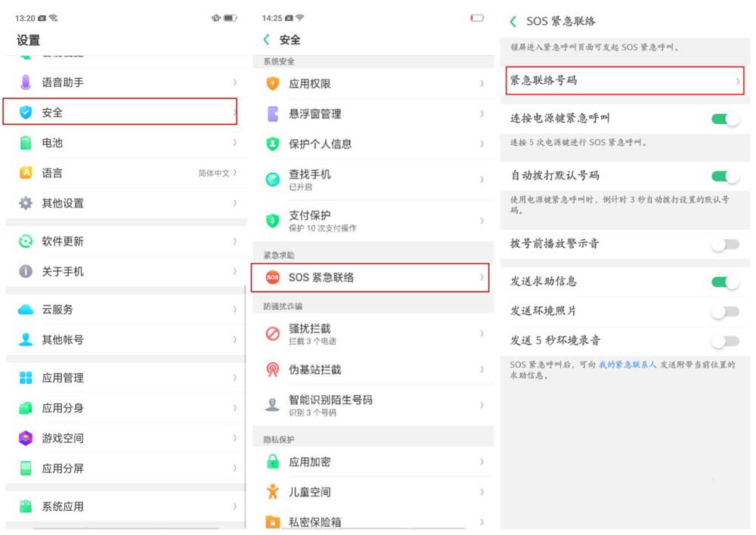Tap the 语音助手 microphone icon
Screen dimensions: 756x535
[26, 82]
